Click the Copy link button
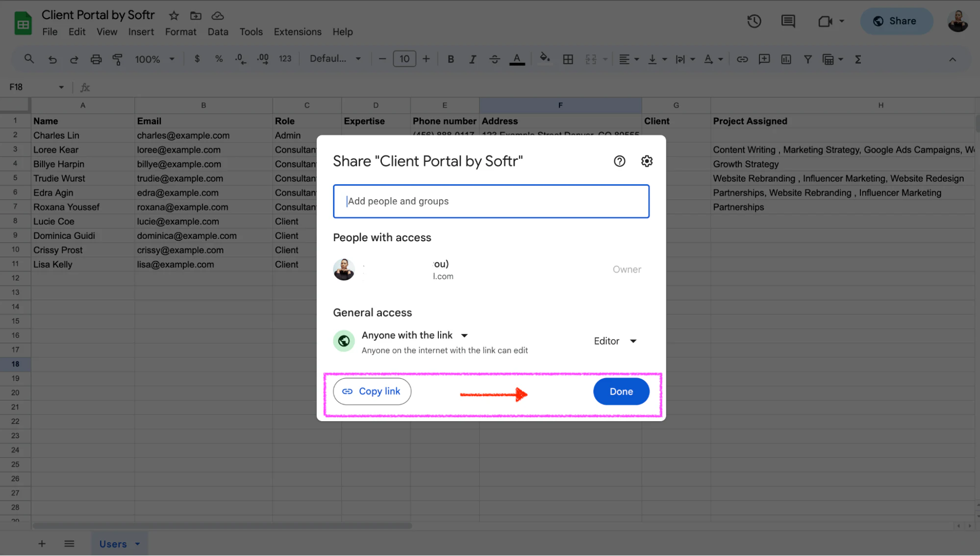This screenshot has width=980, height=556. pos(372,391)
